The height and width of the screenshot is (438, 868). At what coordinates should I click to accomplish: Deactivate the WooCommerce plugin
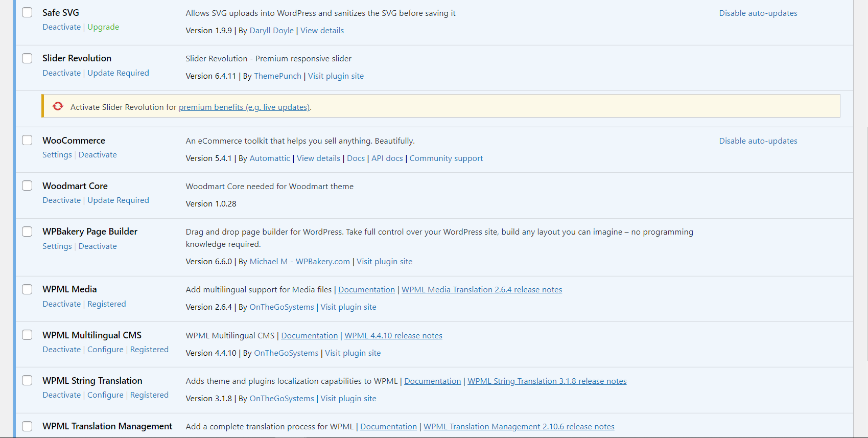[98, 155]
